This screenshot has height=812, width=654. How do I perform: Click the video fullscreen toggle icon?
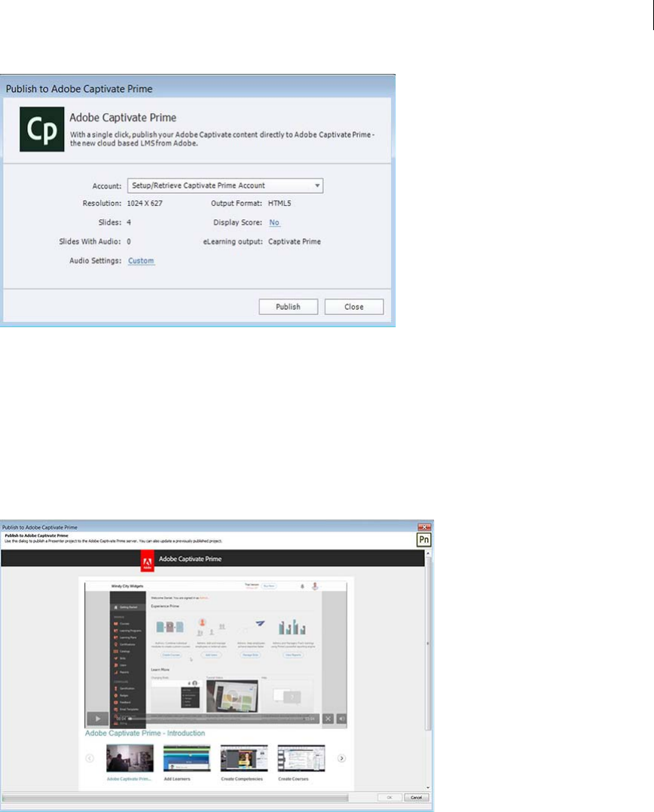tap(328, 719)
